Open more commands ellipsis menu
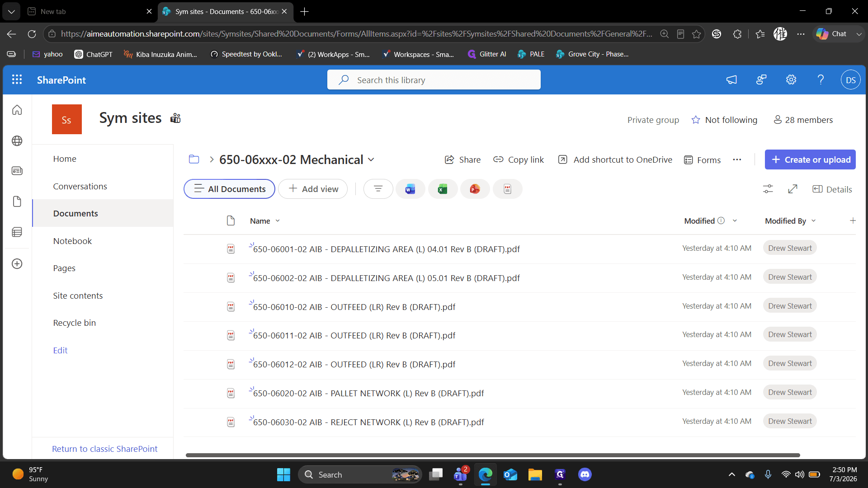The image size is (868, 488). tap(737, 160)
